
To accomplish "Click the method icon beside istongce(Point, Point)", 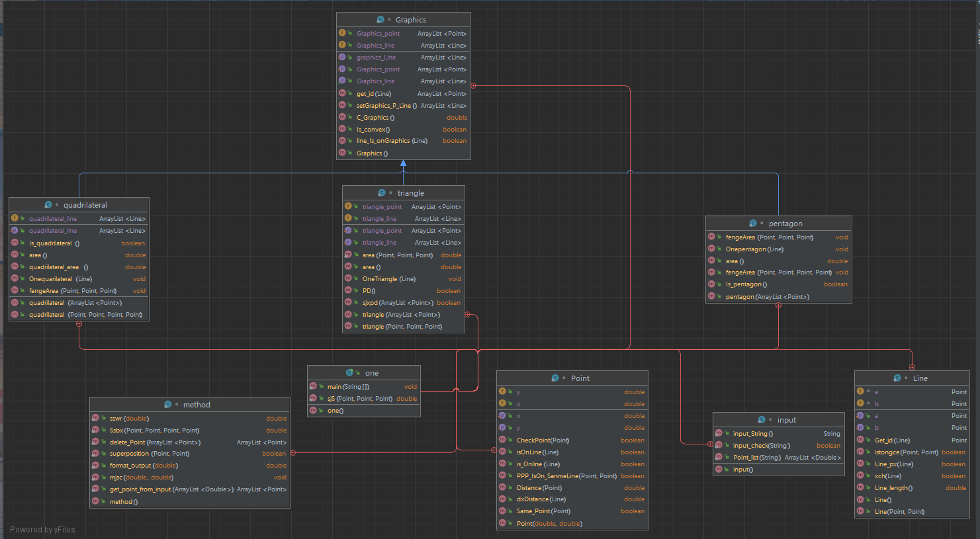I will click(x=860, y=452).
